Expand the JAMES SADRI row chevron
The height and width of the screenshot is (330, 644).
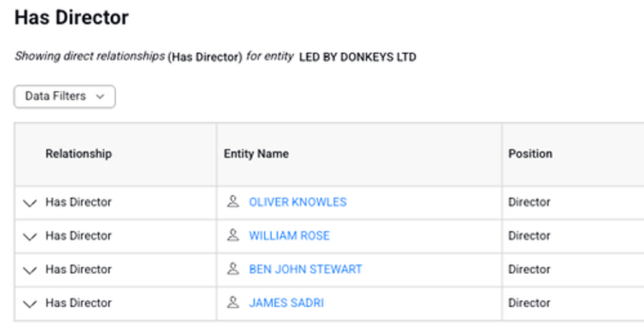click(x=30, y=303)
